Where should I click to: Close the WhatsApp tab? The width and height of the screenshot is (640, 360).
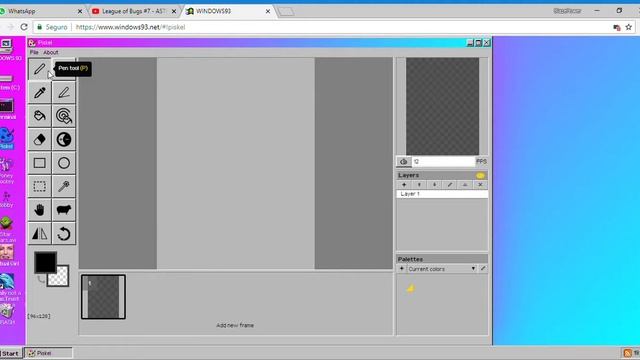80,12
